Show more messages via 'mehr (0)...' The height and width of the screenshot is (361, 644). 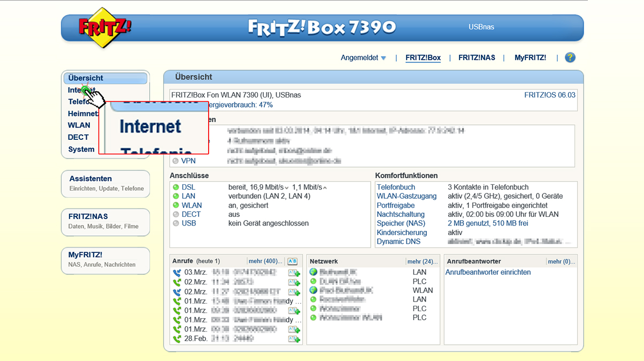[x=561, y=261]
